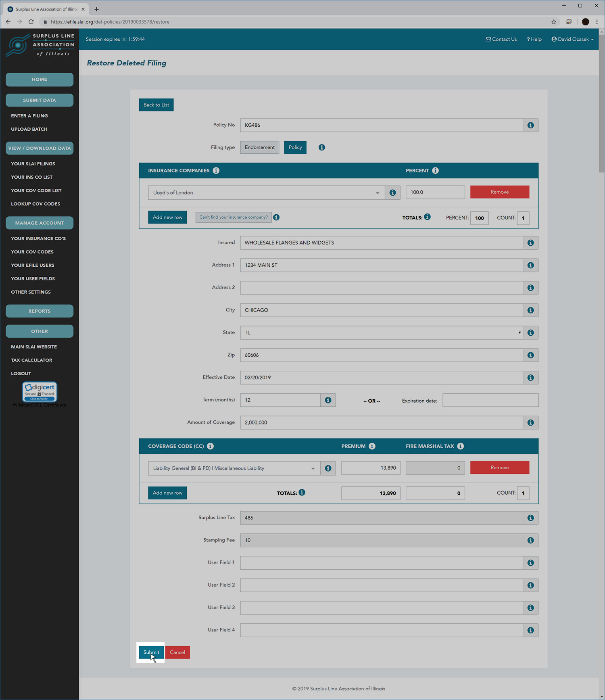
Task: Click info icon beside Surplus Line Tax
Action: click(x=530, y=518)
